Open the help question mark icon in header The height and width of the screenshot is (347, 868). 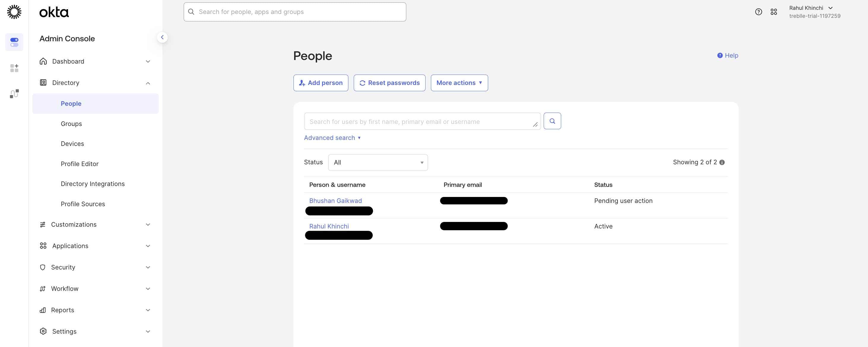point(758,12)
